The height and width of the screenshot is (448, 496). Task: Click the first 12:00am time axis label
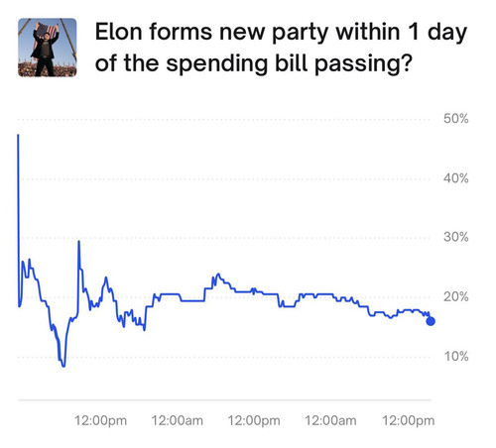point(178,421)
